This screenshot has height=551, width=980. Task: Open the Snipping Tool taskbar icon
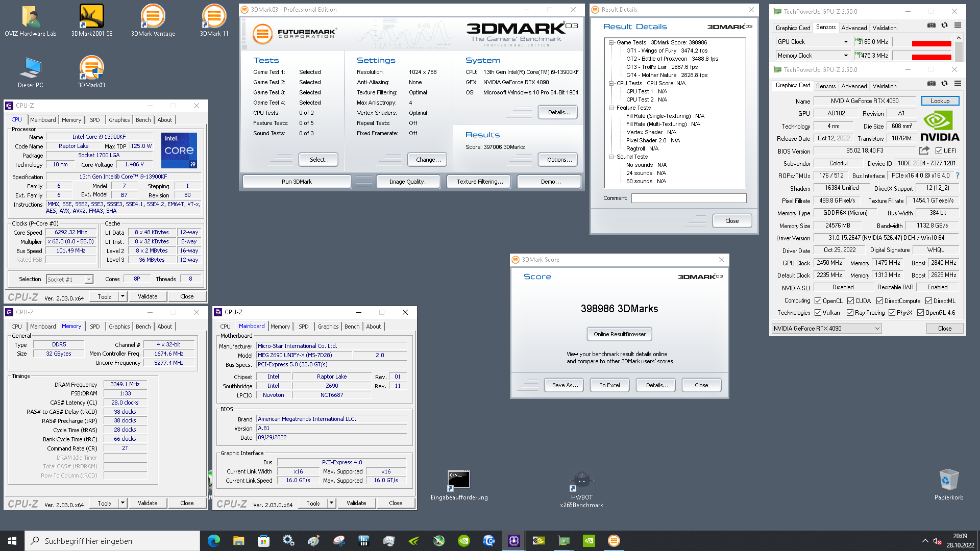338,541
